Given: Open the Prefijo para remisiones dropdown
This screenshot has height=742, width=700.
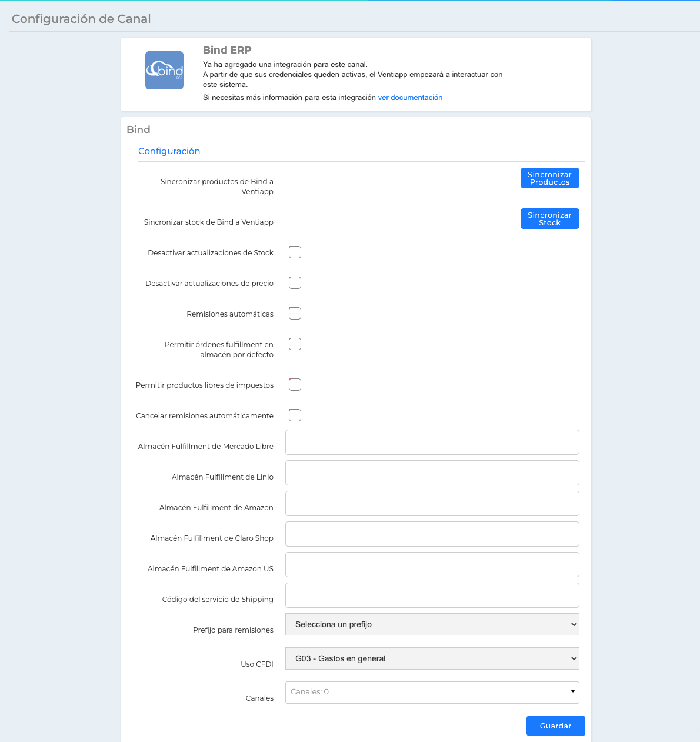Looking at the screenshot, I should (432, 624).
